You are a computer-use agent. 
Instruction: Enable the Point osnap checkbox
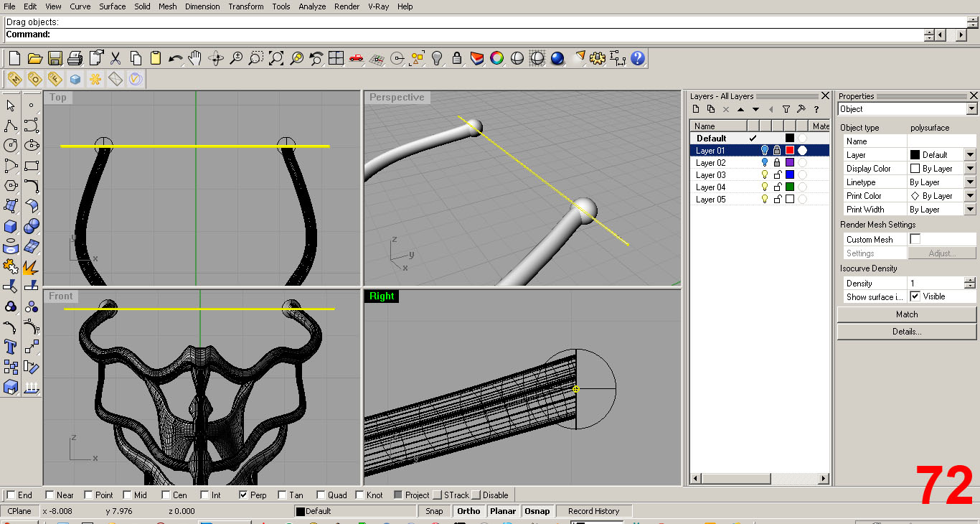point(89,495)
